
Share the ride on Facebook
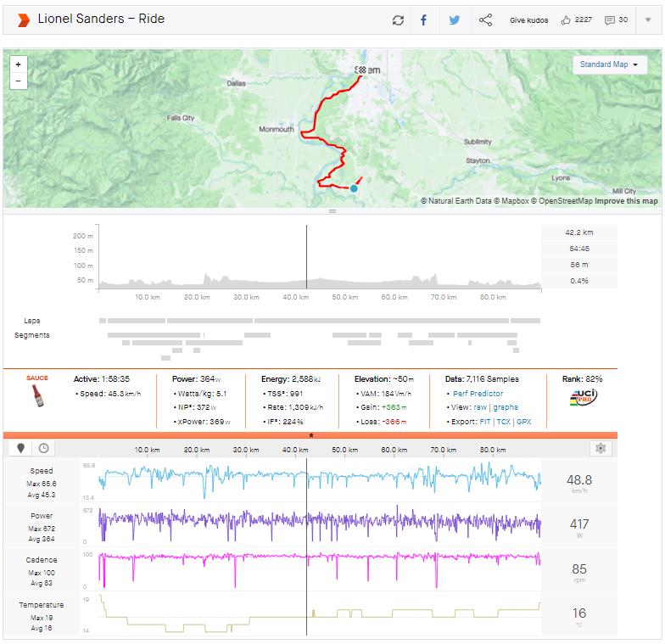click(x=423, y=20)
